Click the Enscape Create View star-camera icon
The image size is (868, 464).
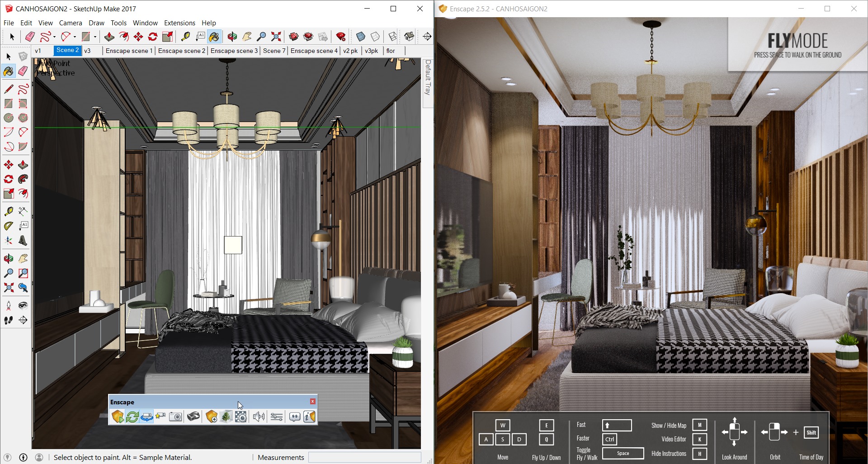(x=160, y=417)
